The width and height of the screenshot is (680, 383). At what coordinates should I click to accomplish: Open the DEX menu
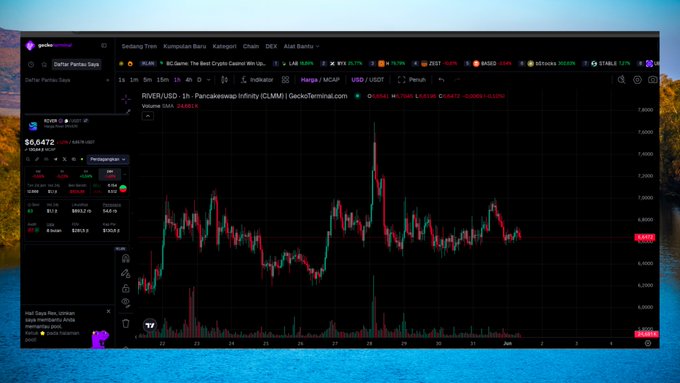(271, 46)
